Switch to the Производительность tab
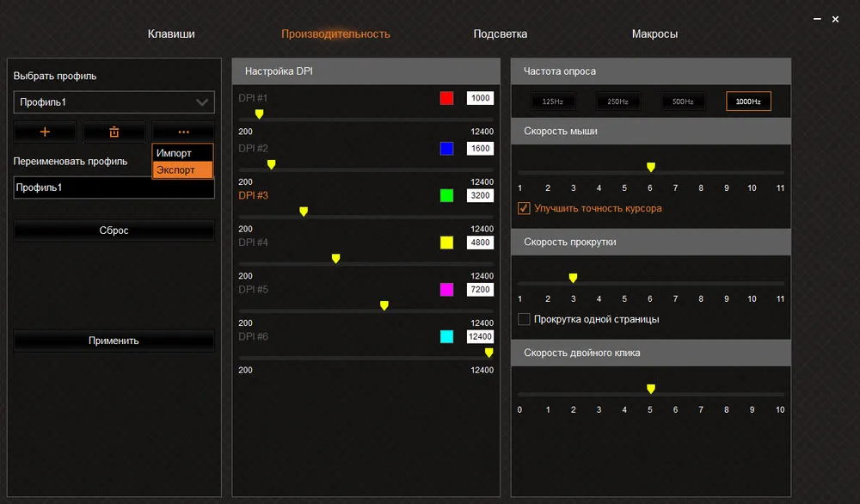The height and width of the screenshot is (504, 860). (x=335, y=34)
